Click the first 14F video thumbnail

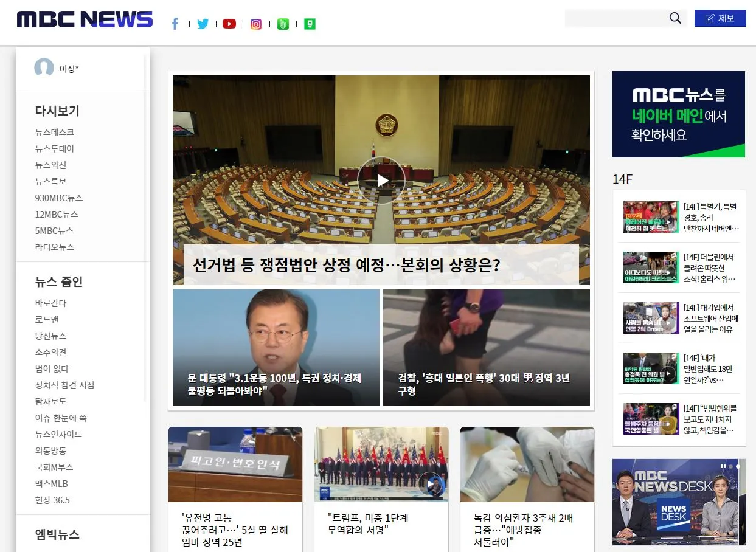(x=651, y=217)
